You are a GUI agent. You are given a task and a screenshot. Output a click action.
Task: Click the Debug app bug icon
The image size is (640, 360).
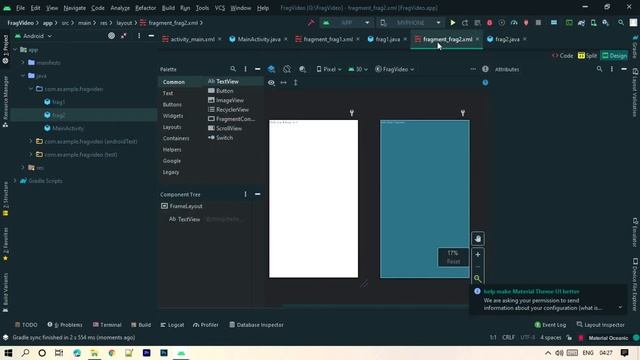(x=489, y=23)
